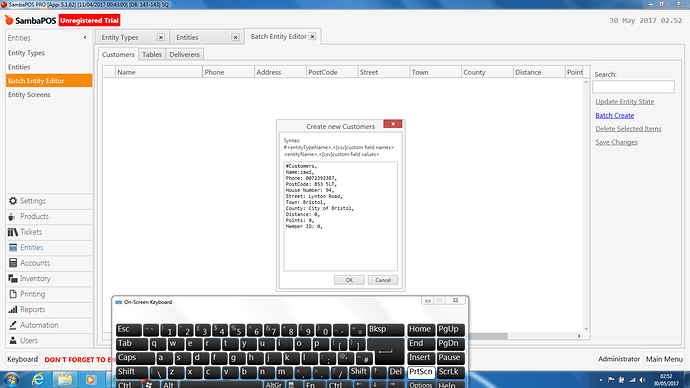690x388 pixels.
Task: Toggle the Caps key on On-Screen Keyboard
Action: click(135, 358)
